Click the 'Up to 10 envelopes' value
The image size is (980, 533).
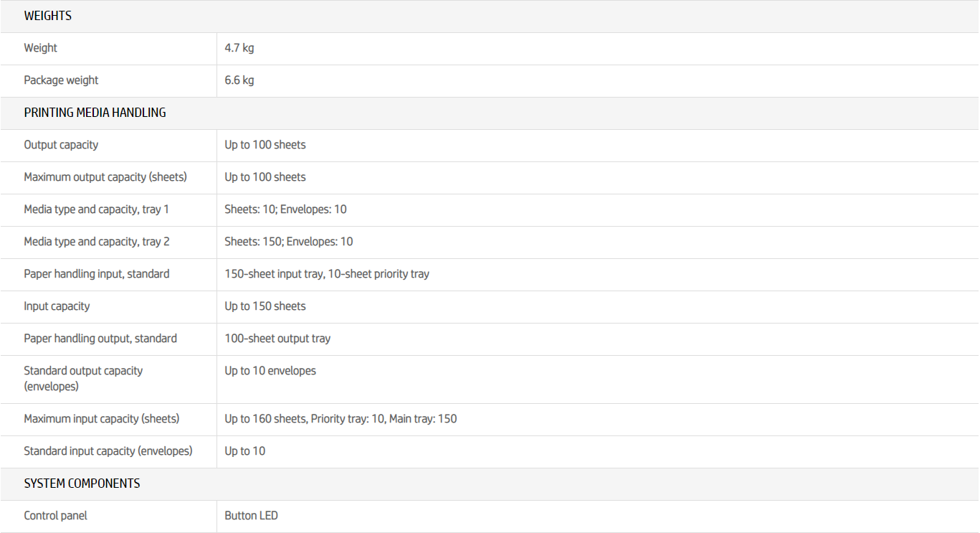point(270,371)
